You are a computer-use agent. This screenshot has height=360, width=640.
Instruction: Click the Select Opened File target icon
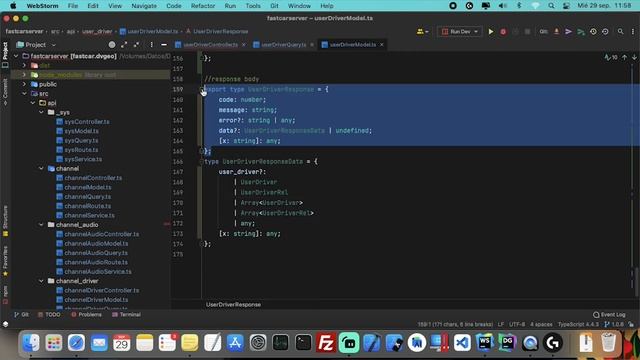point(112,44)
